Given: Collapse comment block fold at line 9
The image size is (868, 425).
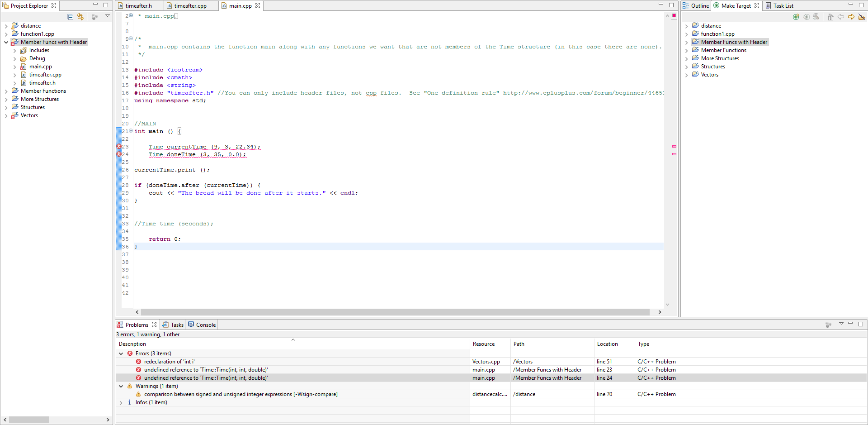Looking at the screenshot, I should click(131, 38).
